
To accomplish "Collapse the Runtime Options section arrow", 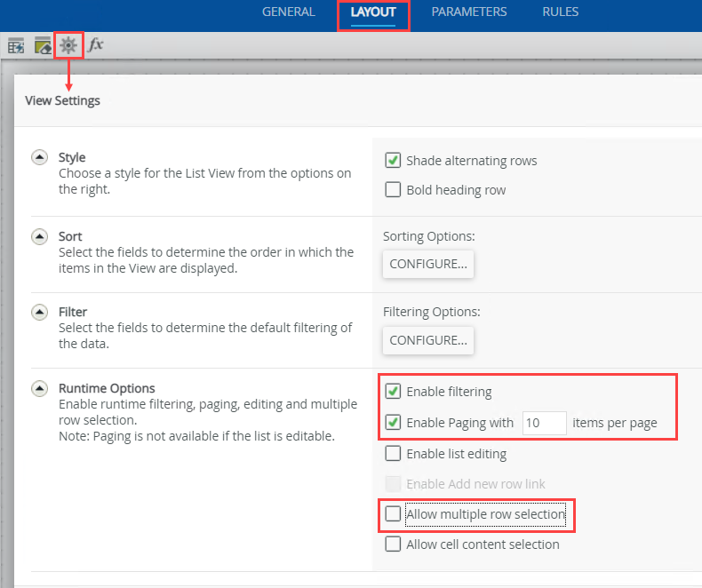I will [39, 388].
